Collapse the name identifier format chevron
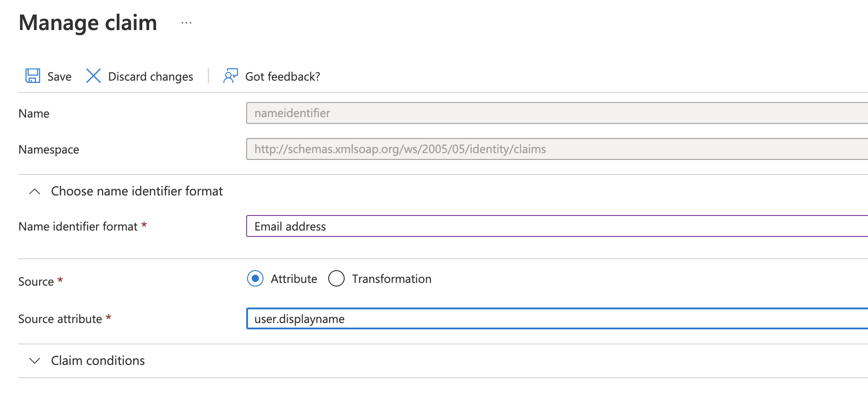 click(x=35, y=191)
